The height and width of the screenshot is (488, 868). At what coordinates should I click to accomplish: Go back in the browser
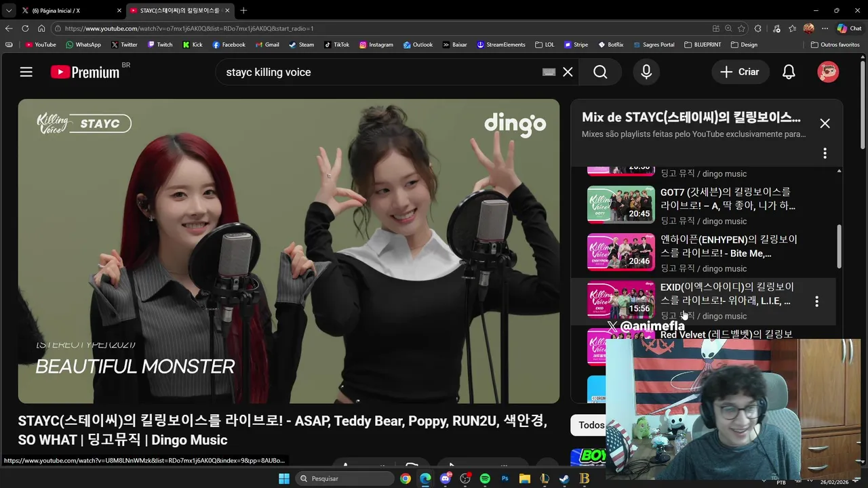click(x=9, y=28)
